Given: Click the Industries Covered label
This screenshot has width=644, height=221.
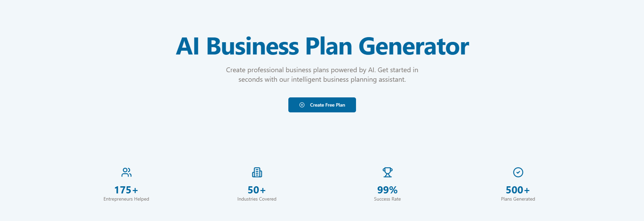Looking at the screenshot, I should (x=257, y=199).
